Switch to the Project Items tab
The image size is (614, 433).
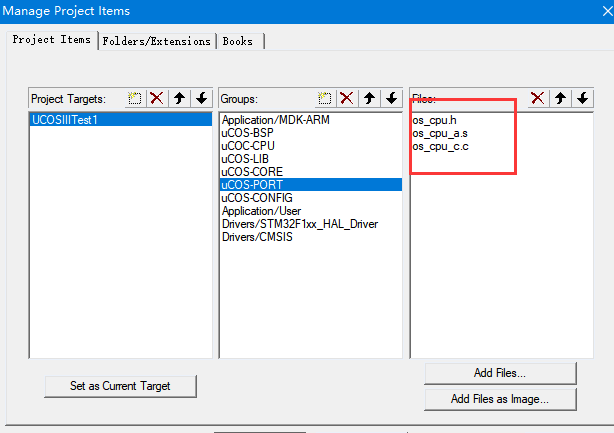point(52,40)
